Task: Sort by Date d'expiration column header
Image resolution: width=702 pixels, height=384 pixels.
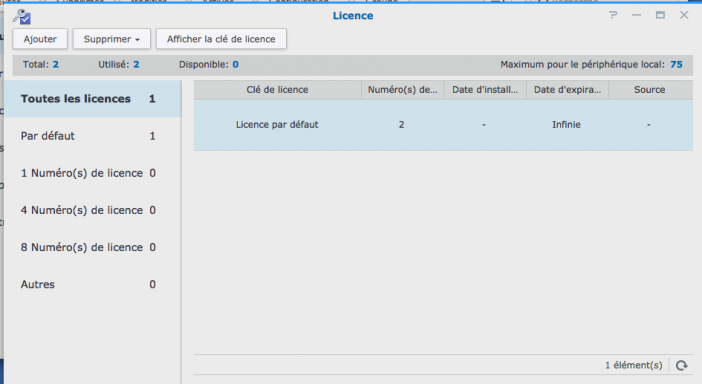Action: 567,90
